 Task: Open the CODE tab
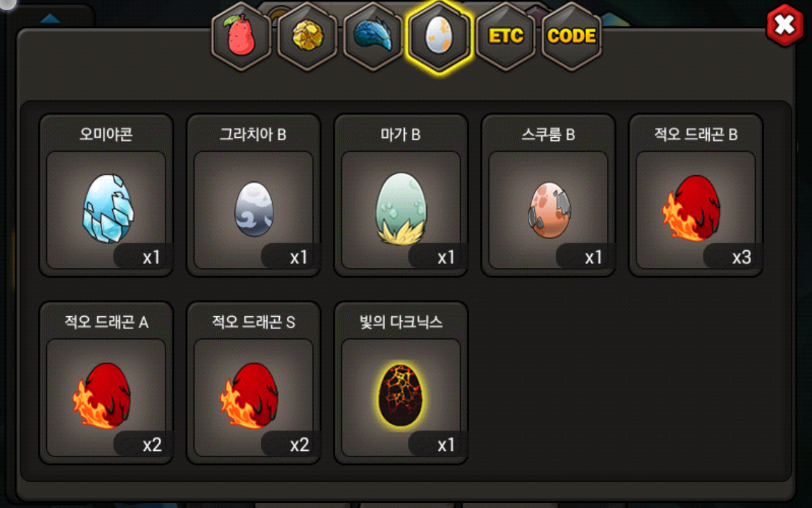[572, 36]
